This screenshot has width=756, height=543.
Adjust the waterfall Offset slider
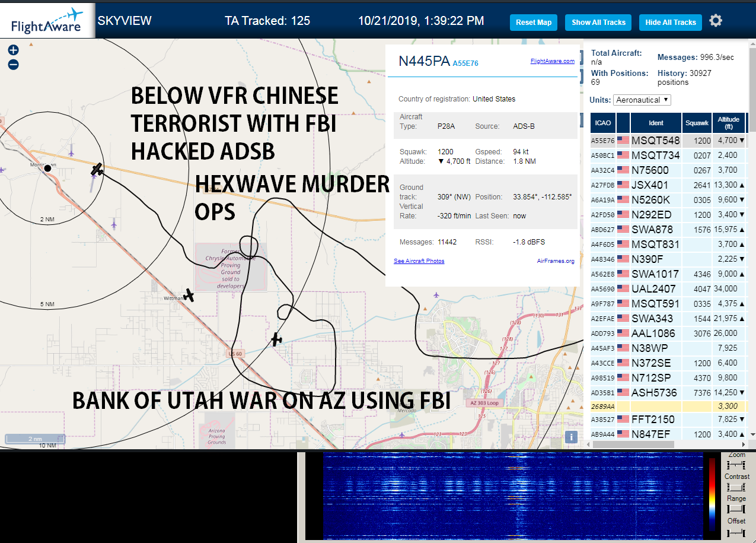point(736,532)
